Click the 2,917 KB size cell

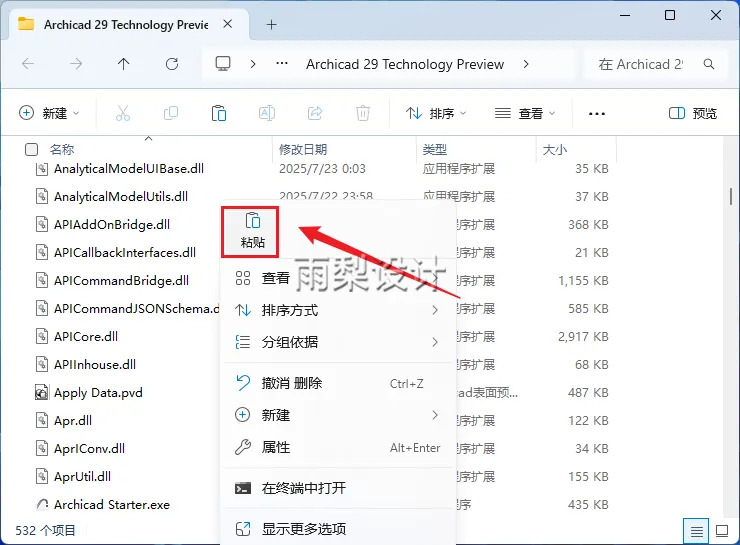583,336
